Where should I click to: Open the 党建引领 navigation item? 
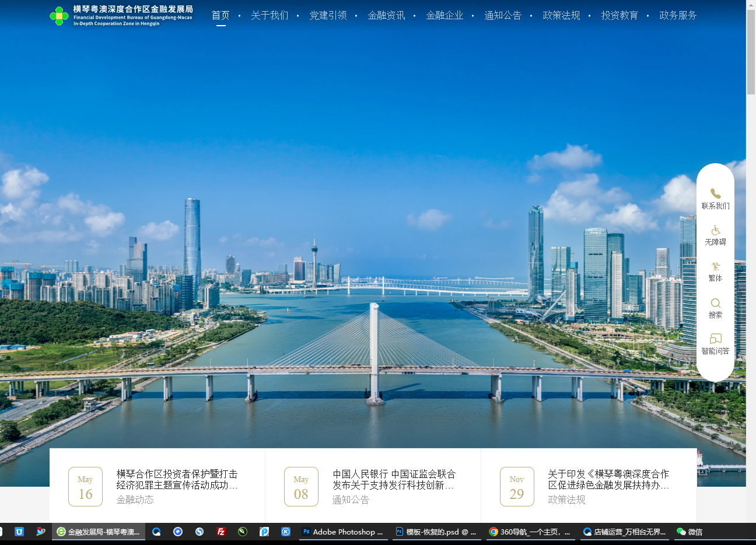coord(328,16)
